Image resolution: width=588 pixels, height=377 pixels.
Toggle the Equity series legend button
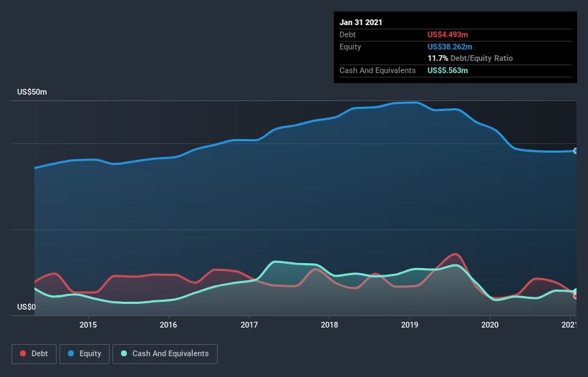click(x=85, y=354)
